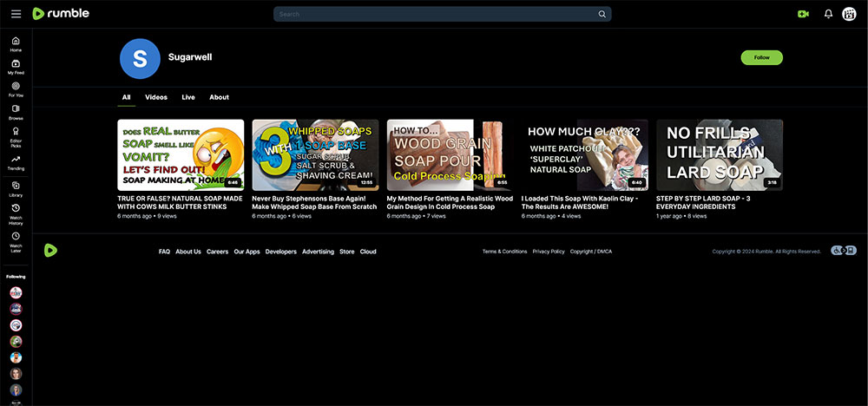Open Advertising footer link
This screenshot has height=406, width=868.
(x=319, y=252)
